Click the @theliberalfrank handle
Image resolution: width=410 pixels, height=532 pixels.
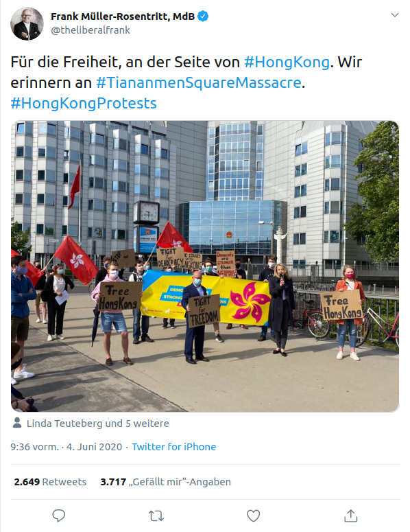click(91, 30)
